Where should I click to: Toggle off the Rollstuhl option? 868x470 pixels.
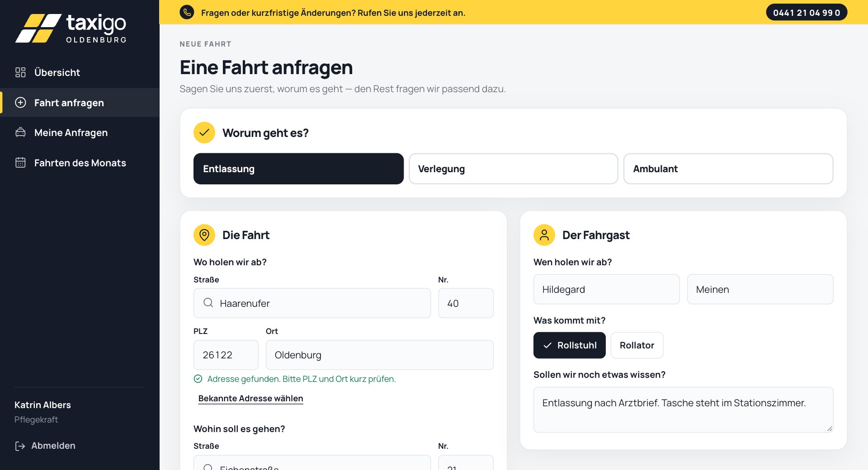pos(569,345)
